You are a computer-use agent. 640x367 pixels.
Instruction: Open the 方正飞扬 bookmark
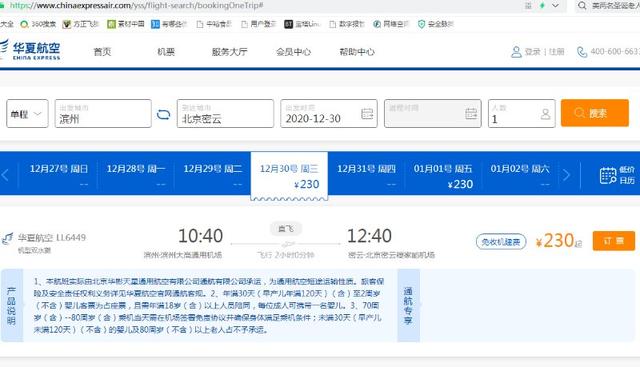[81, 24]
